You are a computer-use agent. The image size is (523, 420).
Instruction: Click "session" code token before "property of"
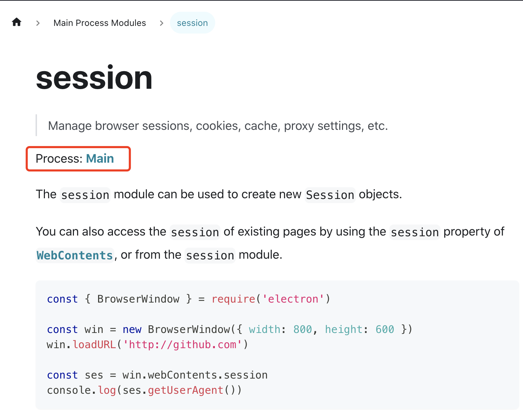coord(415,232)
